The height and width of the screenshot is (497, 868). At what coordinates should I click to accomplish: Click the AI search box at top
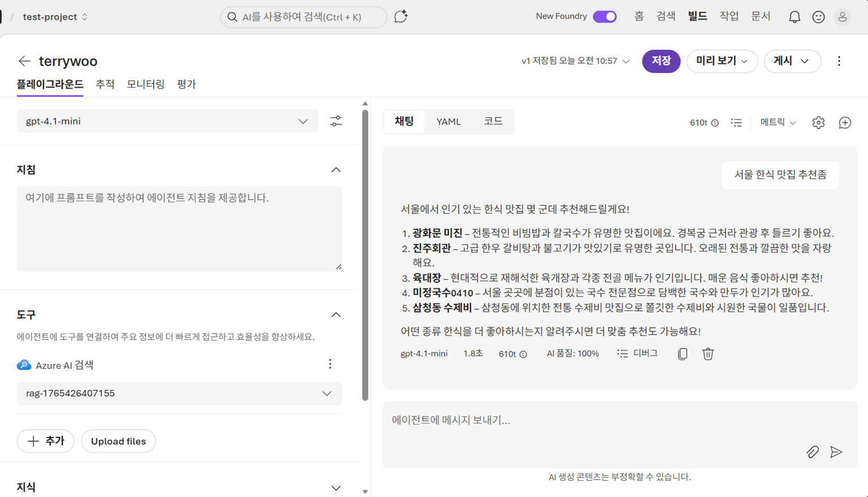[304, 17]
